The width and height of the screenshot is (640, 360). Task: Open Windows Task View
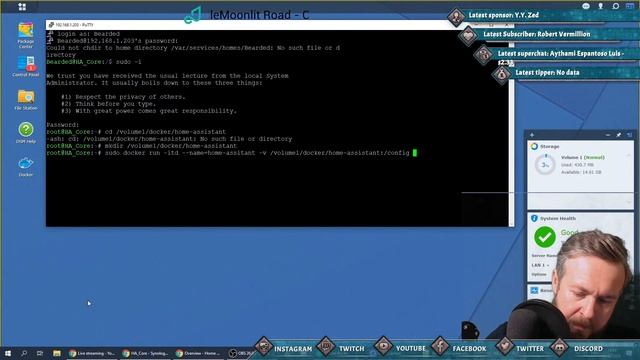click(40, 353)
